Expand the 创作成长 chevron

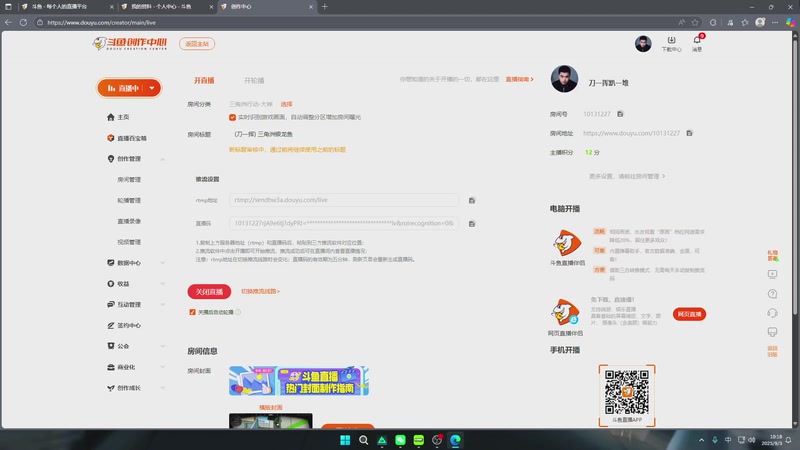tap(162, 388)
